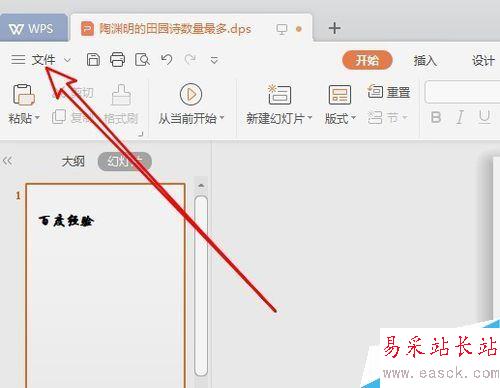Switch to the 大纲 outline view
Viewport: 500px width, 388px height.
(73, 162)
